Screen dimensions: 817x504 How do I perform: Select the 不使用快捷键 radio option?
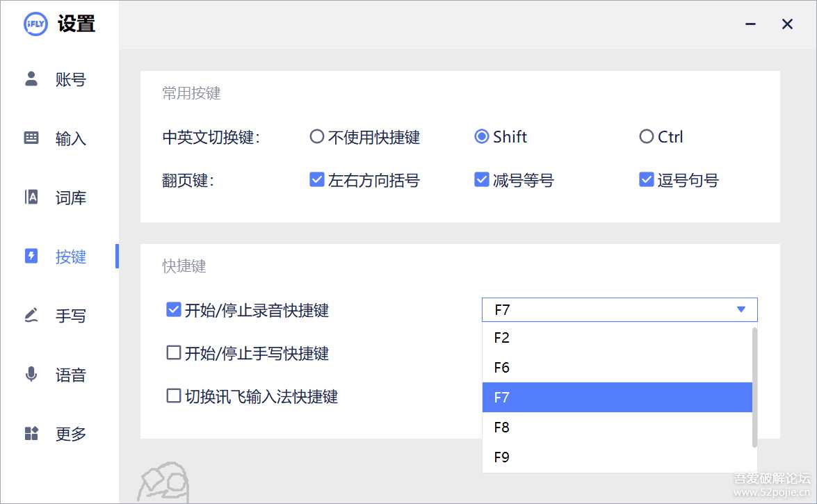[317, 137]
